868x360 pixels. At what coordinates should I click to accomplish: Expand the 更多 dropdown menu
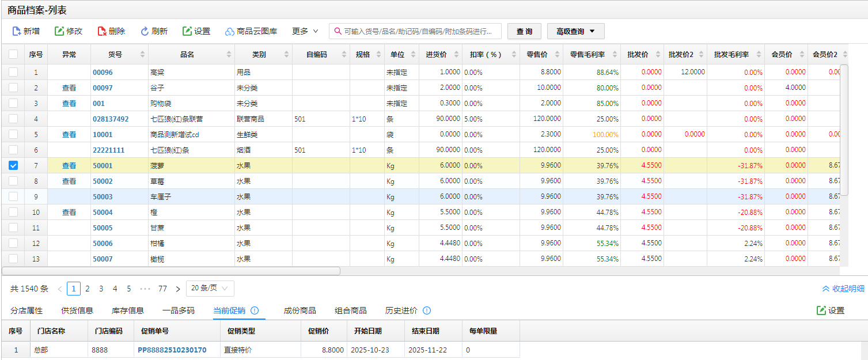(305, 31)
